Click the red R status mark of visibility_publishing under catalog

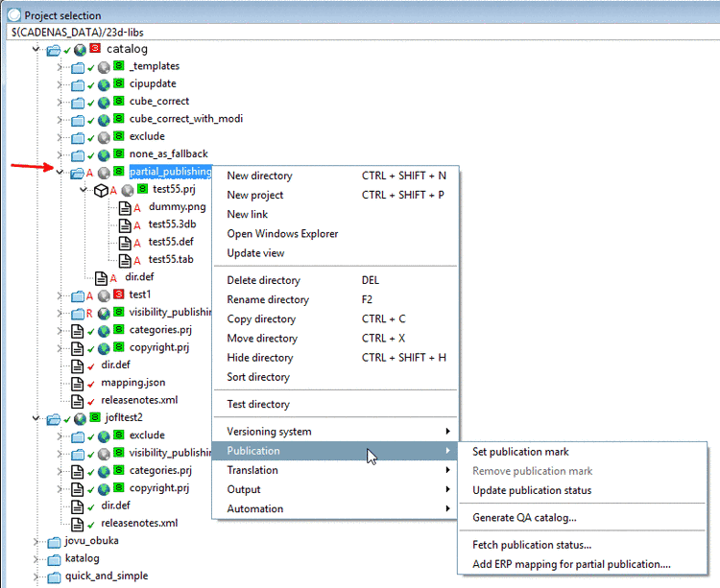(x=89, y=314)
